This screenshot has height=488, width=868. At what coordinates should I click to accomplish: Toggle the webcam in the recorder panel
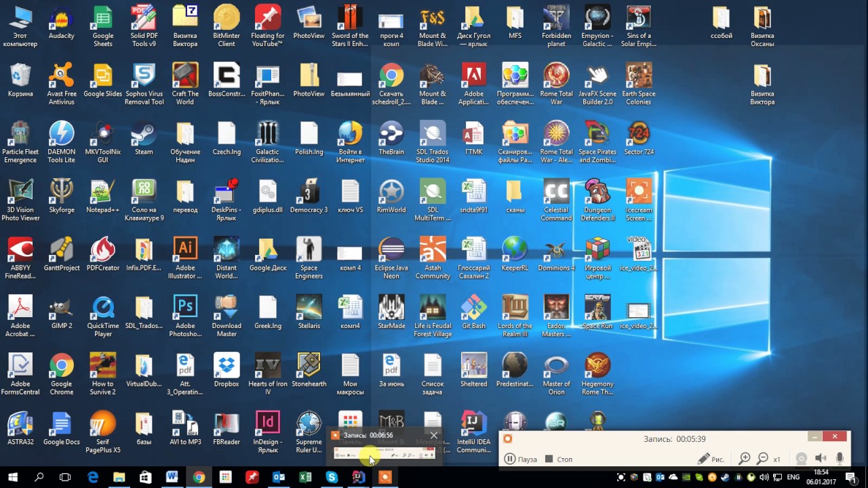tap(801, 459)
